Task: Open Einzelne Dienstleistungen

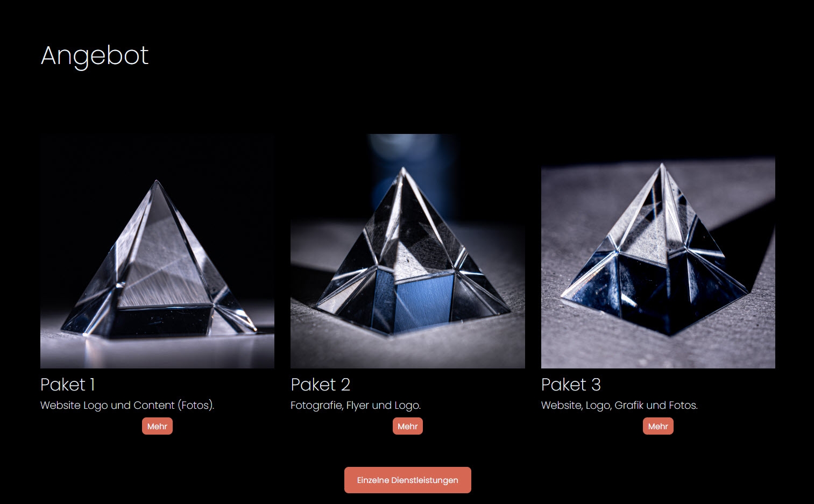Action: pyautogui.click(x=408, y=480)
